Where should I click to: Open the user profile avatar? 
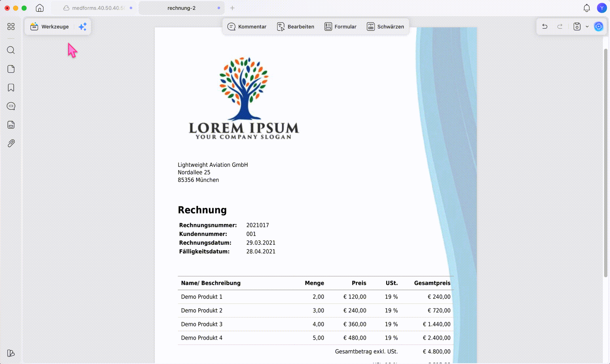coord(602,8)
